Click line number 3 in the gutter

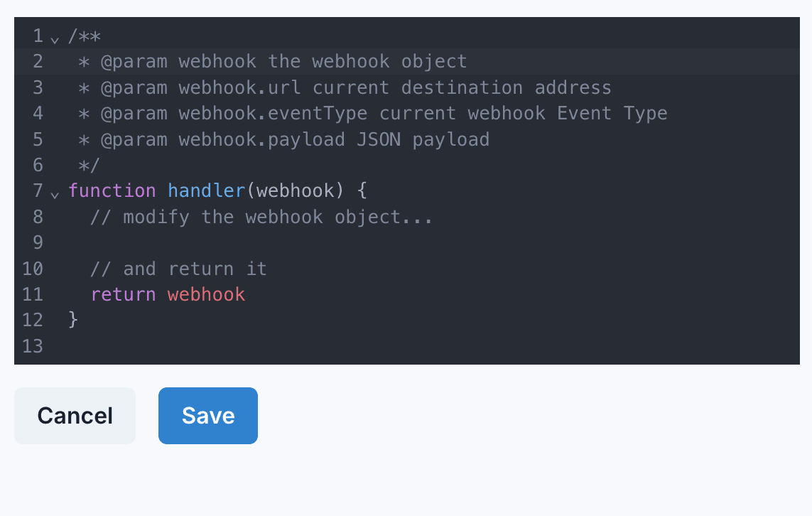coord(37,87)
